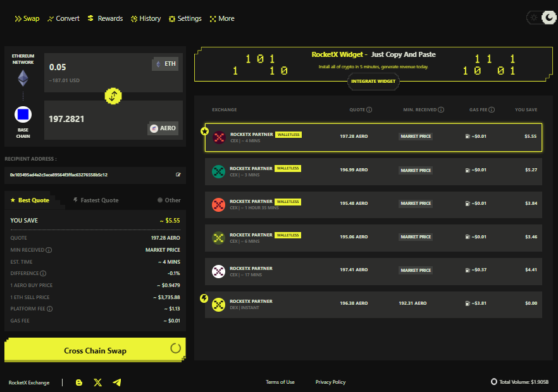Open the ETH token selector
The height and width of the screenshot is (392, 558).
coord(164,63)
